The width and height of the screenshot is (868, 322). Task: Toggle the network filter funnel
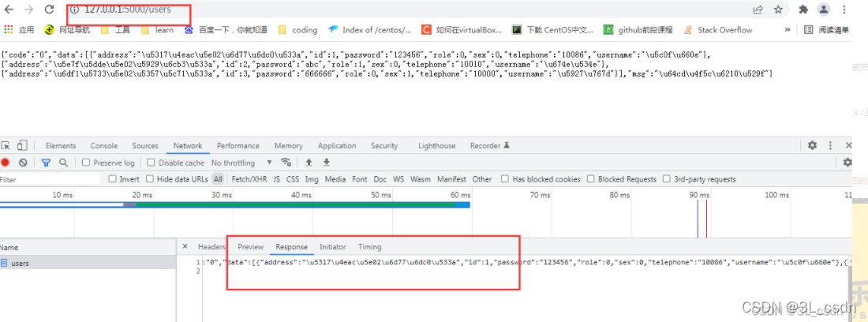(x=46, y=163)
